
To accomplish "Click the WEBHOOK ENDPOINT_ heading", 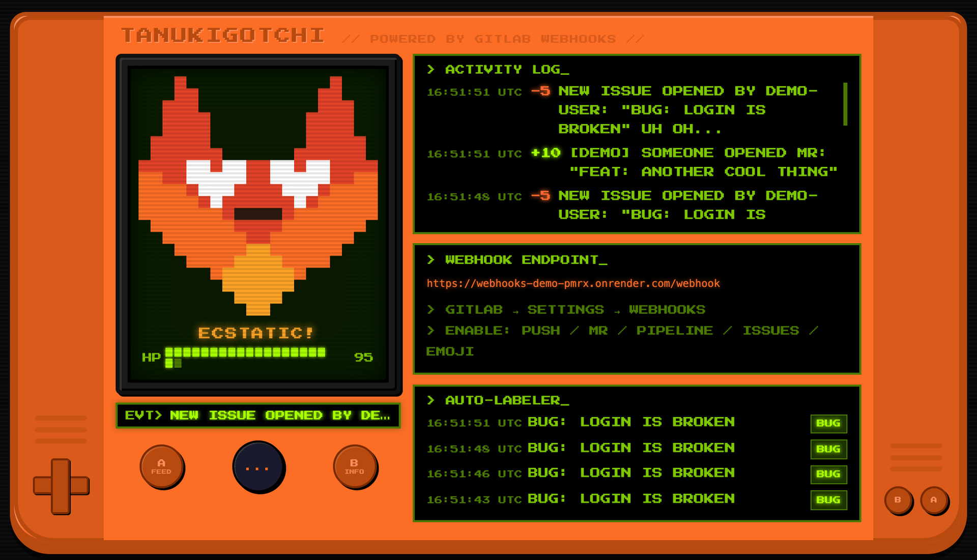I will point(526,260).
